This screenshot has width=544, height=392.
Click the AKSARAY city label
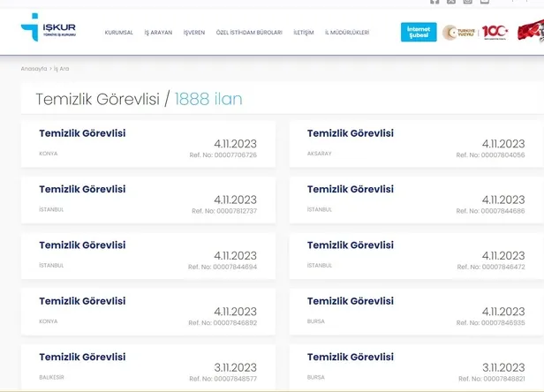[319, 154]
